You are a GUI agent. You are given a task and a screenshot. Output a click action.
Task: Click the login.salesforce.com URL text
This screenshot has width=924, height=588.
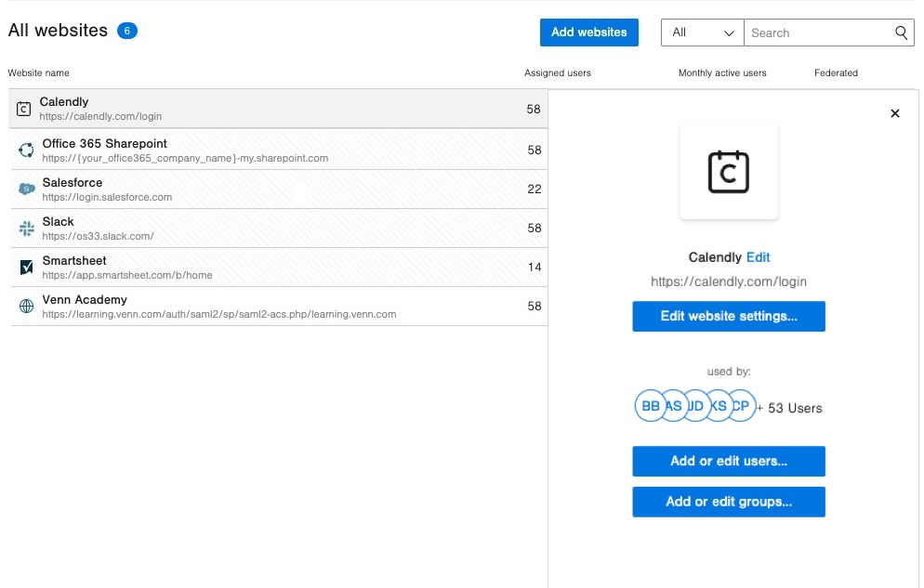[x=107, y=197]
